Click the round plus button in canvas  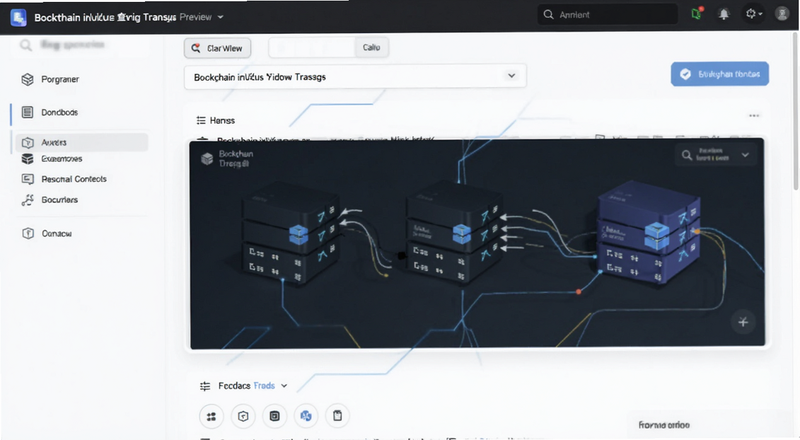click(x=743, y=322)
